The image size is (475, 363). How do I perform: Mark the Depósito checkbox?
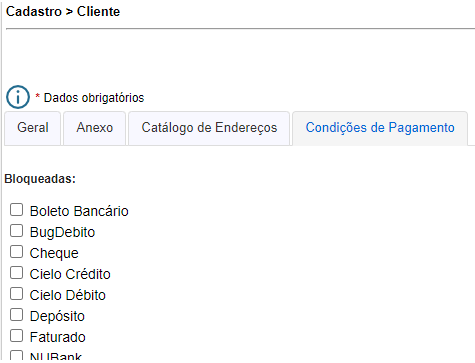tap(16, 315)
